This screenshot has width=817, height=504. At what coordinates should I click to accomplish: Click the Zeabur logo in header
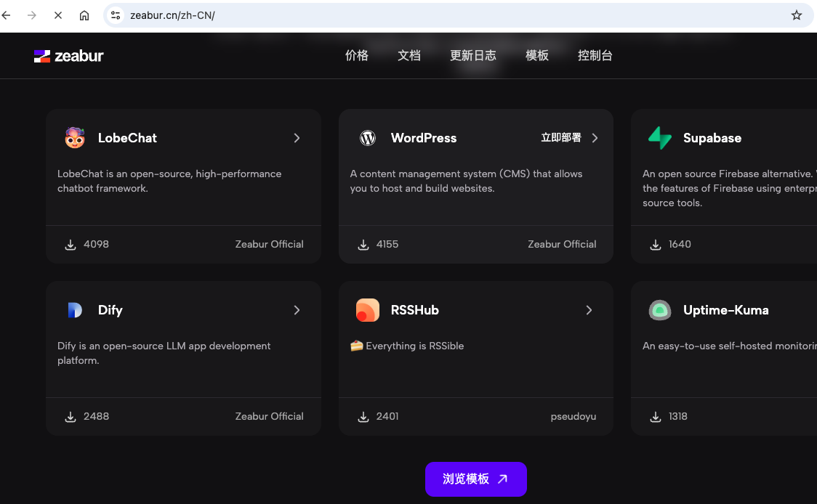click(69, 56)
